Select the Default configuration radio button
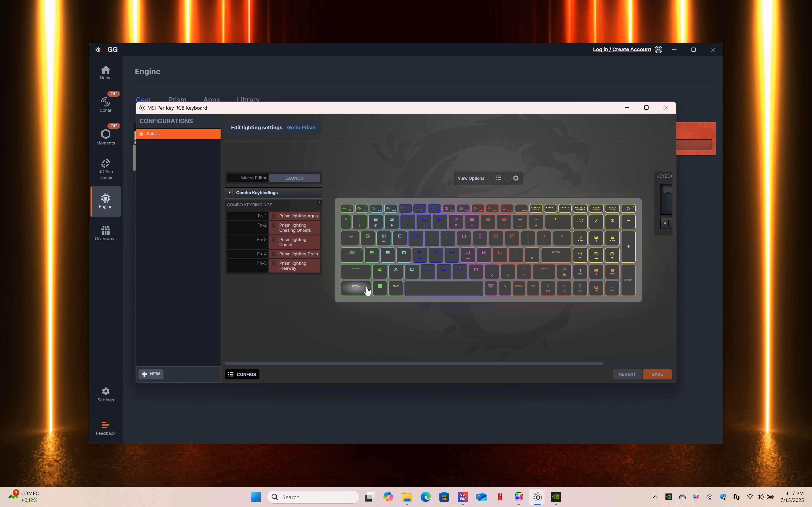Viewport: 812px width, 507px height. pyautogui.click(x=142, y=134)
